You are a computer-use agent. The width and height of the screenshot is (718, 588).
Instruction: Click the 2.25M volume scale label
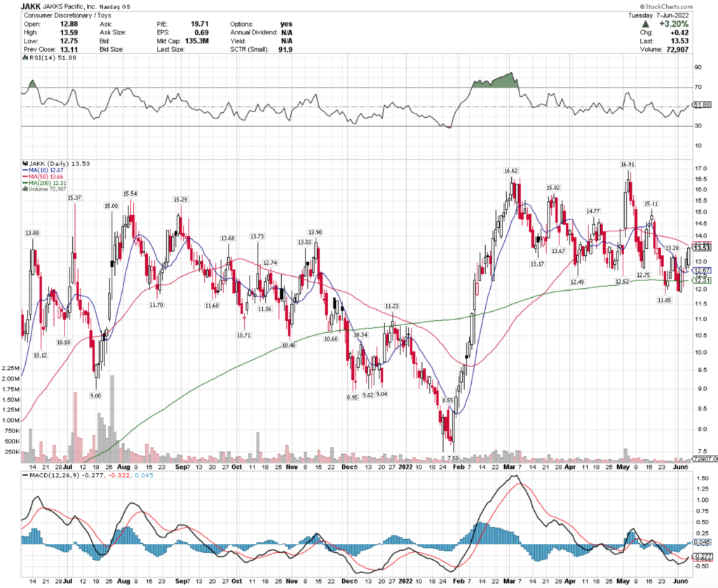[11, 369]
